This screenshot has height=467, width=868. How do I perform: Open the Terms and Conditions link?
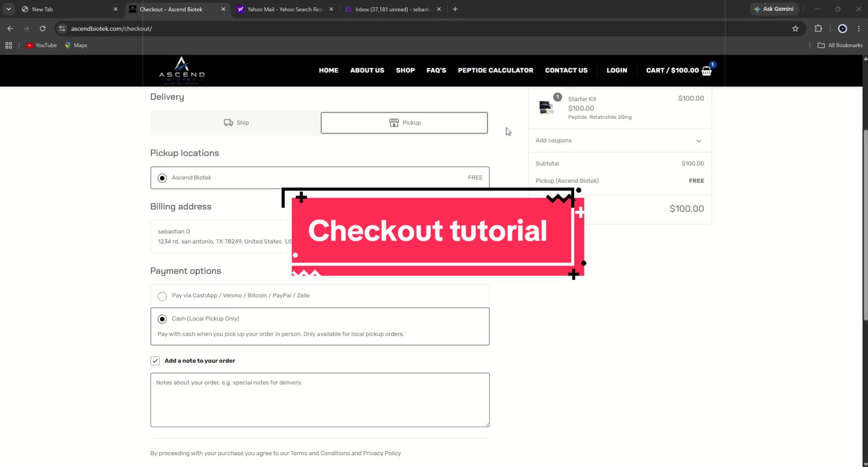320,453
